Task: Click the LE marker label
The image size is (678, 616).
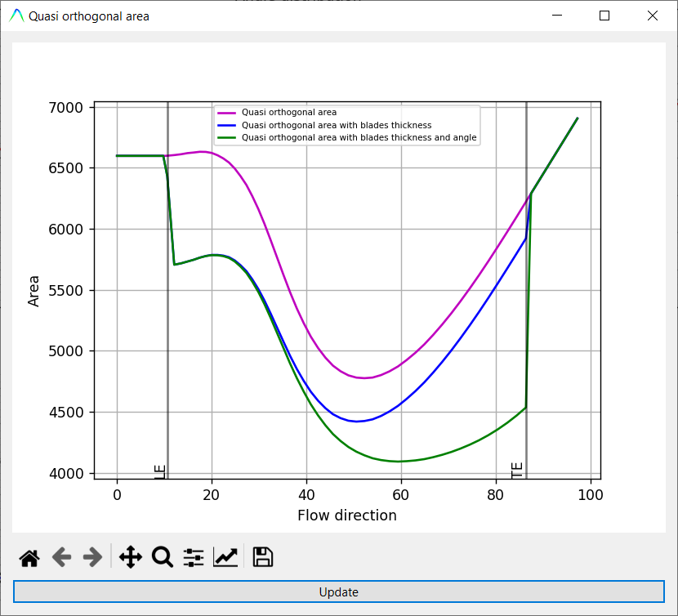Action: [x=159, y=471]
